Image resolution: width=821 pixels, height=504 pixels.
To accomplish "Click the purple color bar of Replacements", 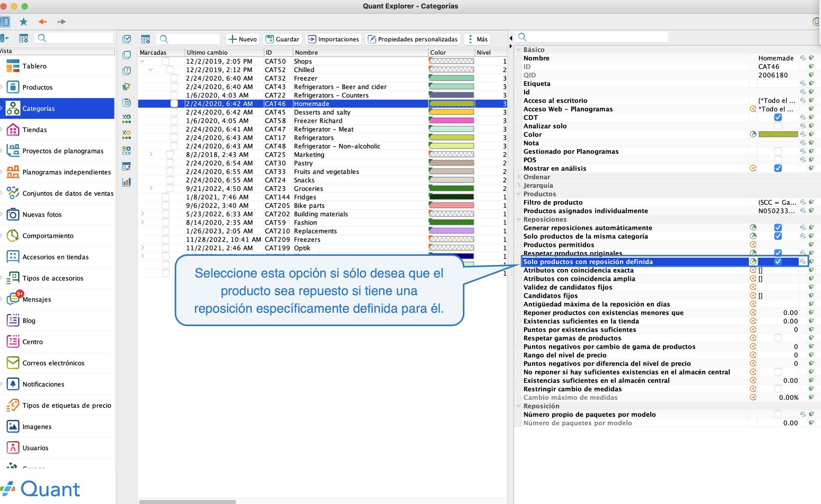I will click(451, 231).
